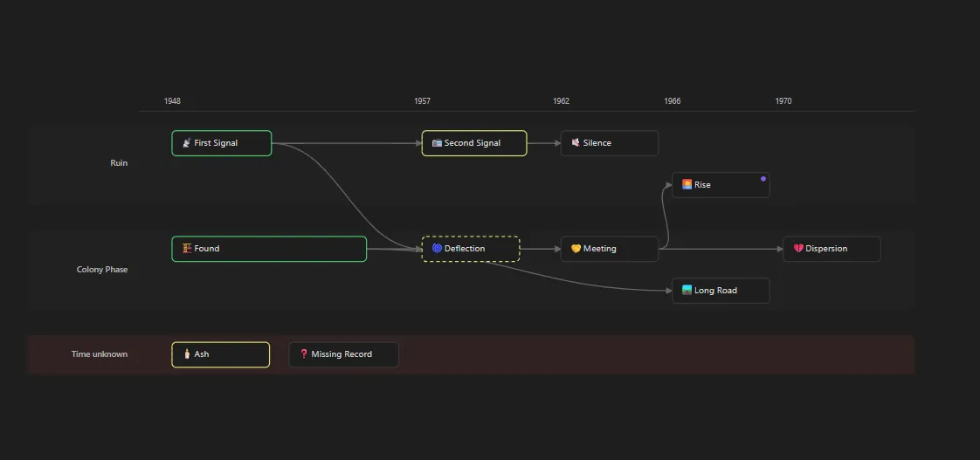Select the Ash event node
Viewport: 980px width, 460px height.
(221, 354)
